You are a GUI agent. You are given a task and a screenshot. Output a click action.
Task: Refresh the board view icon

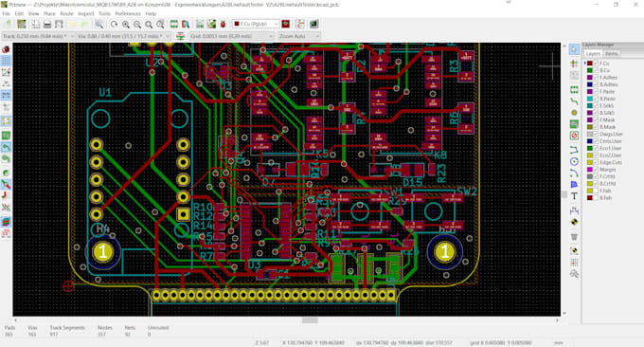(x=114, y=25)
